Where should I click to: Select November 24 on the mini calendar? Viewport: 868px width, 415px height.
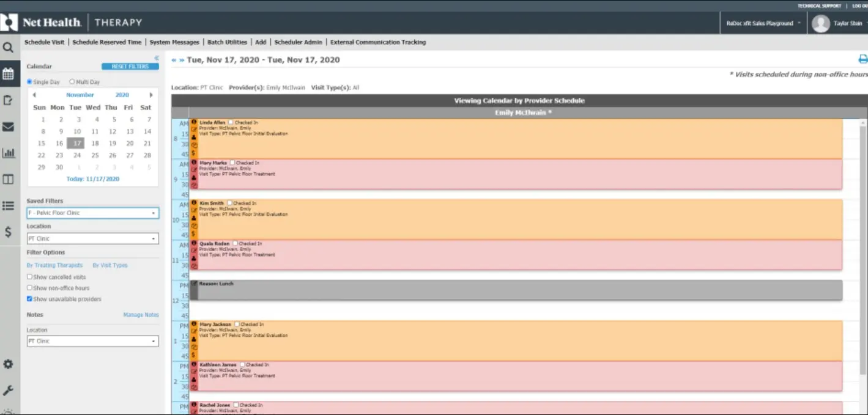click(75, 155)
